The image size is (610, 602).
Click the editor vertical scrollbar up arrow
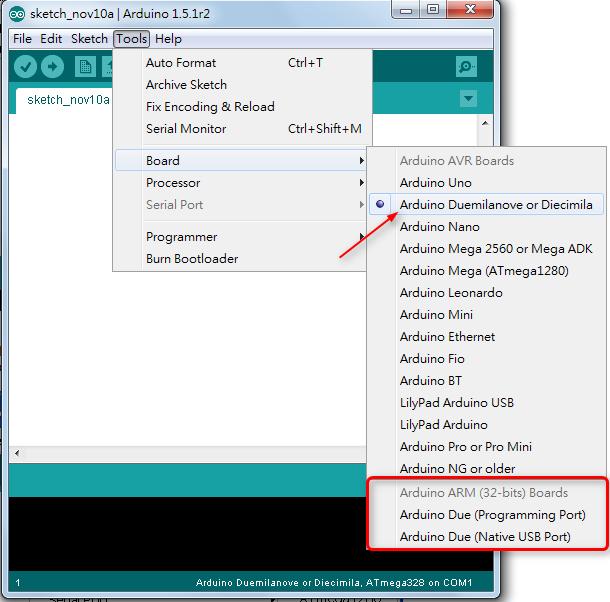pos(485,123)
